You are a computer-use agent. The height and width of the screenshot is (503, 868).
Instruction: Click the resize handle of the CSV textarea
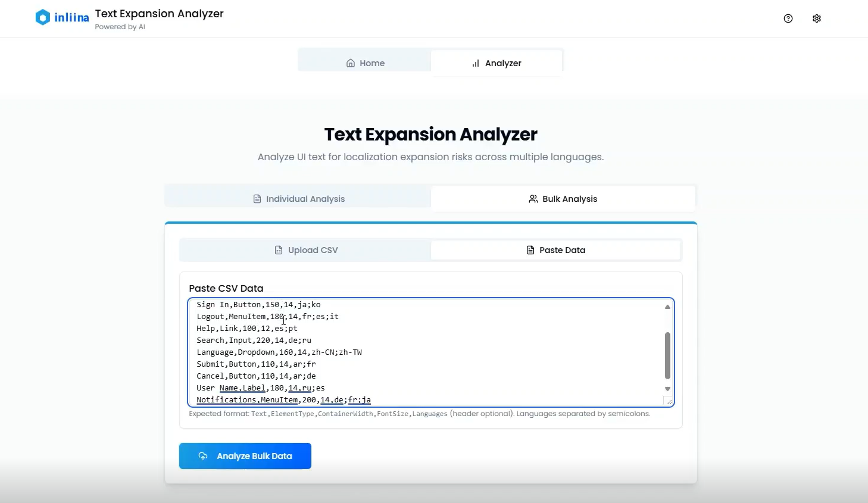pos(669,401)
